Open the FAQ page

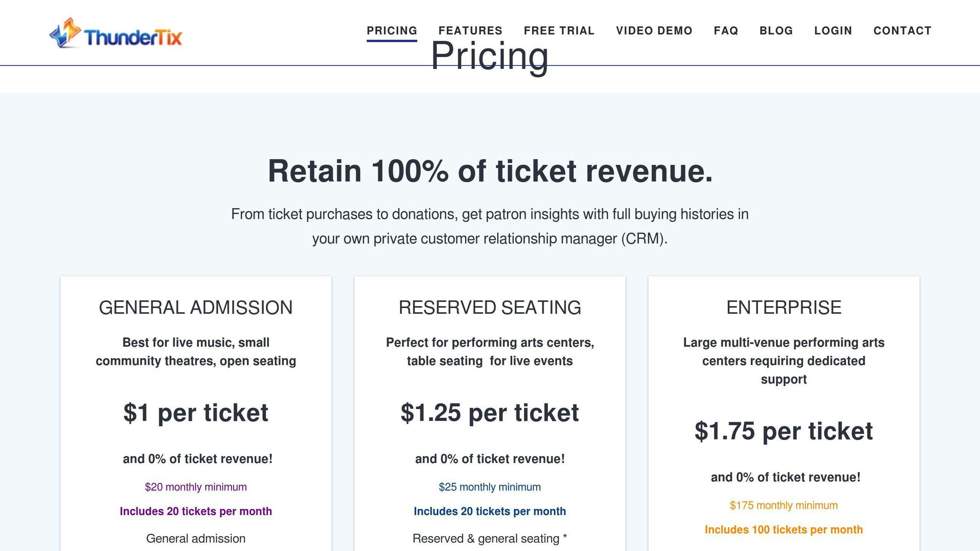point(726,31)
